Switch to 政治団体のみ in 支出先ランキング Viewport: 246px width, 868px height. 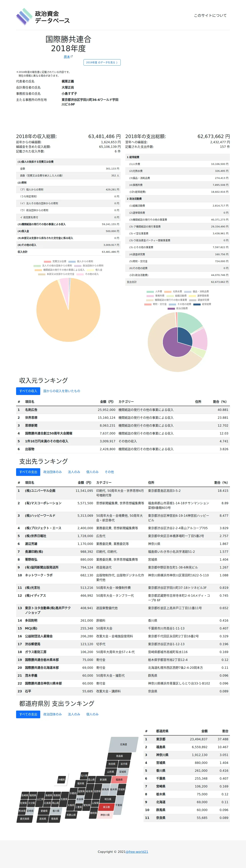52,472
